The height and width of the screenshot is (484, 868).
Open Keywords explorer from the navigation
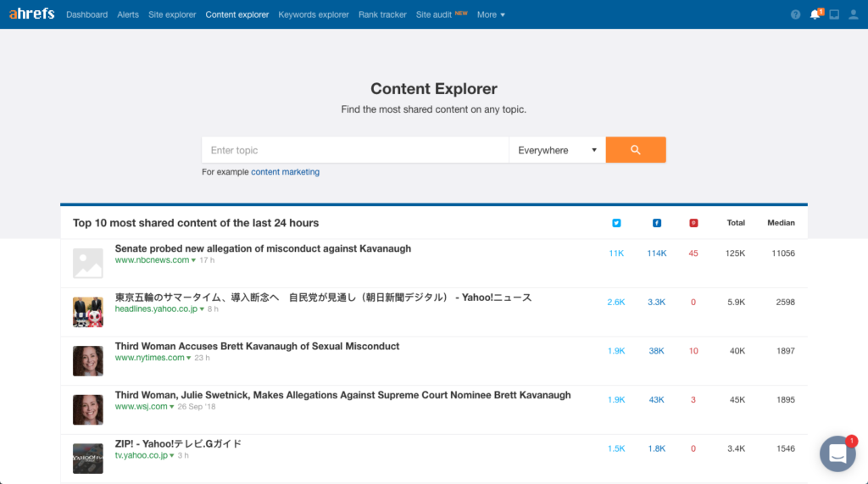click(314, 15)
